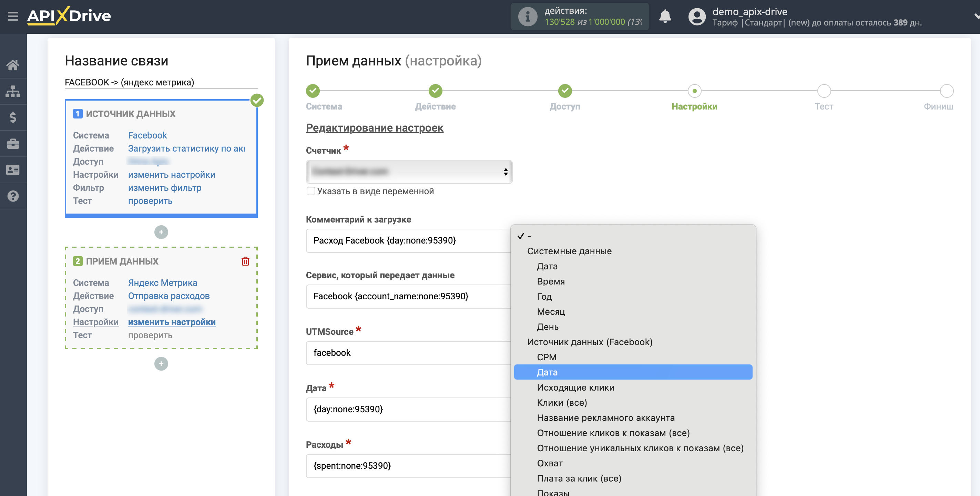The height and width of the screenshot is (496, 980).
Task: Open 'Яндекс Метрика' system link
Action: (162, 282)
